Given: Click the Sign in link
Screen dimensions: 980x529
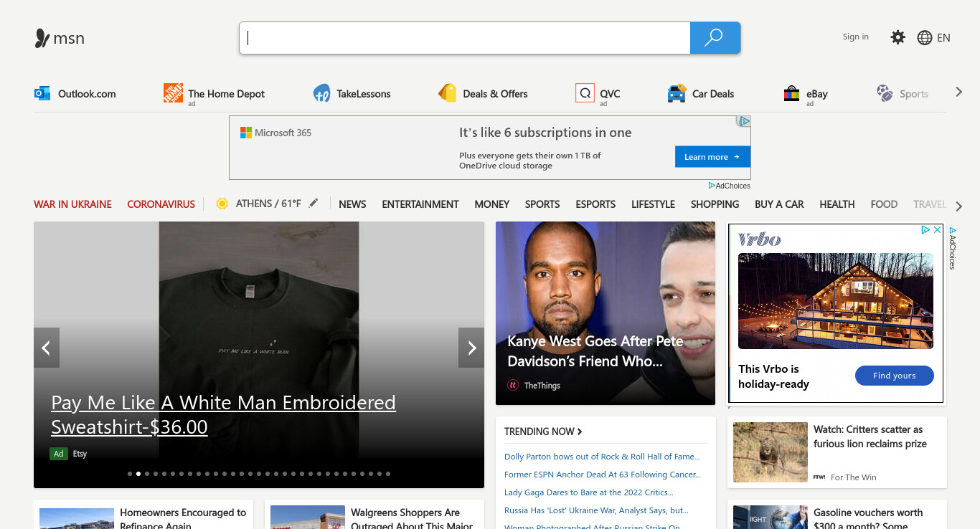Looking at the screenshot, I should (856, 37).
